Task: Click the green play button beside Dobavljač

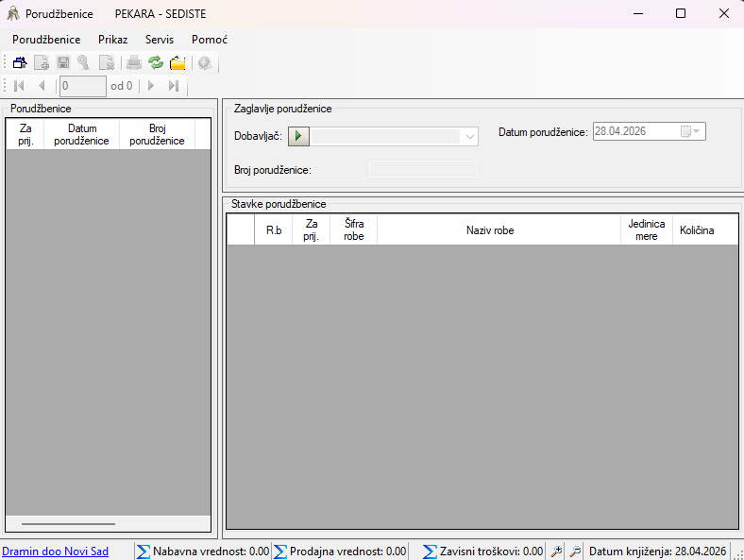Action: point(298,136)
